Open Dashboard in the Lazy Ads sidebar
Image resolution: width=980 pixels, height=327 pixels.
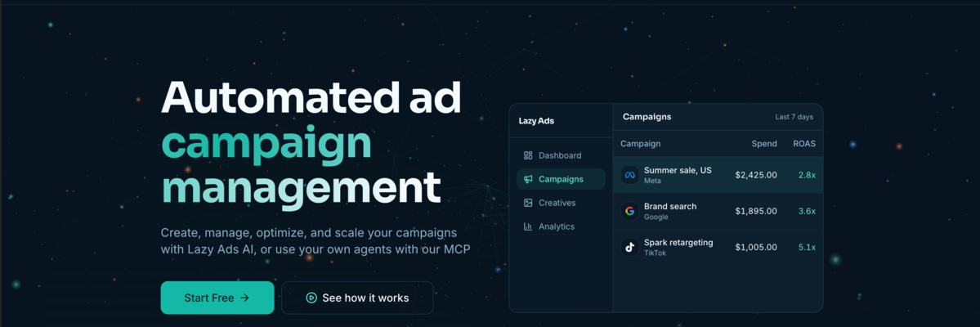click(561, 155)
